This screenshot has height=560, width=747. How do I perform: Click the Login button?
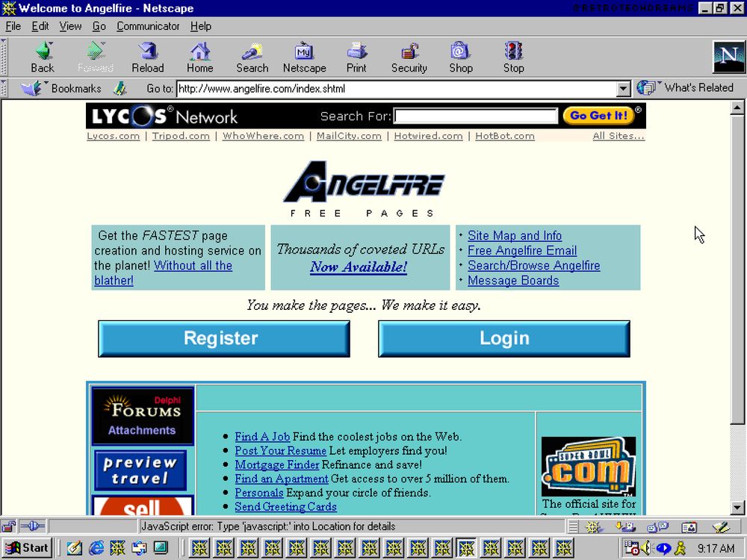tap(504, 338)
